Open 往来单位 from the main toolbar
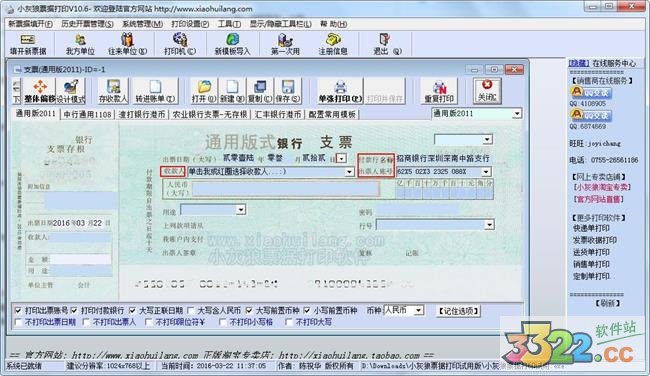 coord(127,45)
